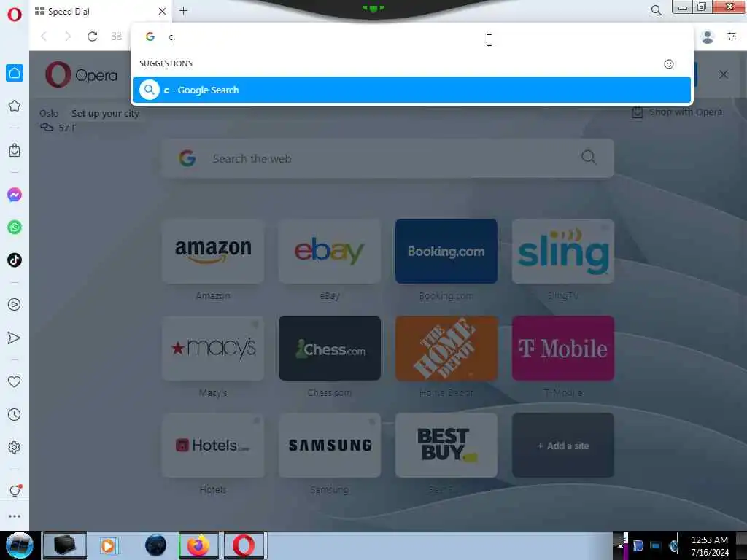The image size is (747, 560).
Task: Open the media player taskbar icon
Action: coord(108,545)
